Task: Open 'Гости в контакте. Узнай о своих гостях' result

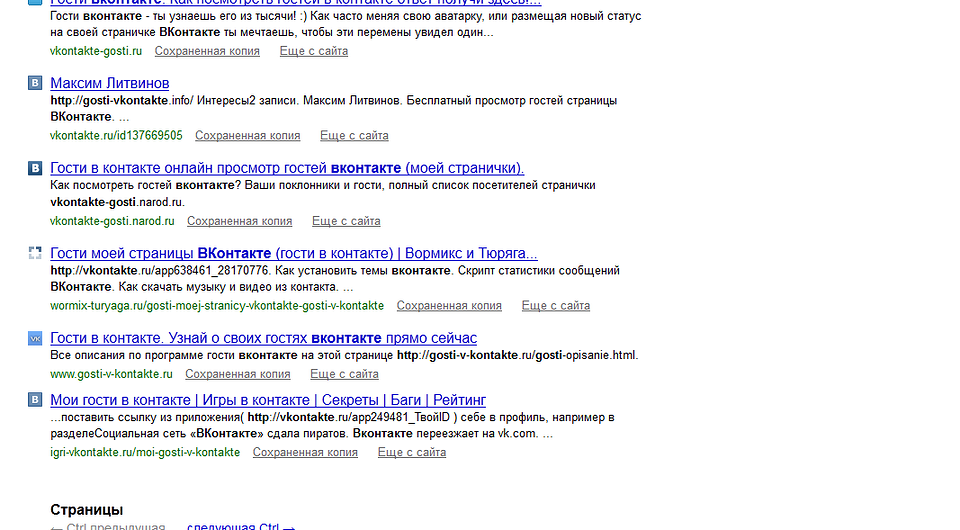Action: click(x=263, y=338)
